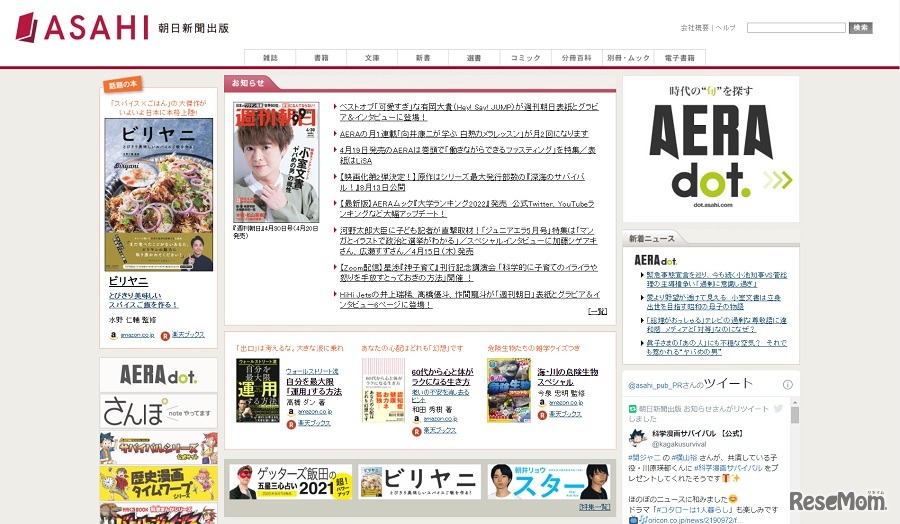Open the 有岡大貴 週刊朝日表紙 news link
The height and width of the screenshot is (524, 900).
tap(468, 111)
